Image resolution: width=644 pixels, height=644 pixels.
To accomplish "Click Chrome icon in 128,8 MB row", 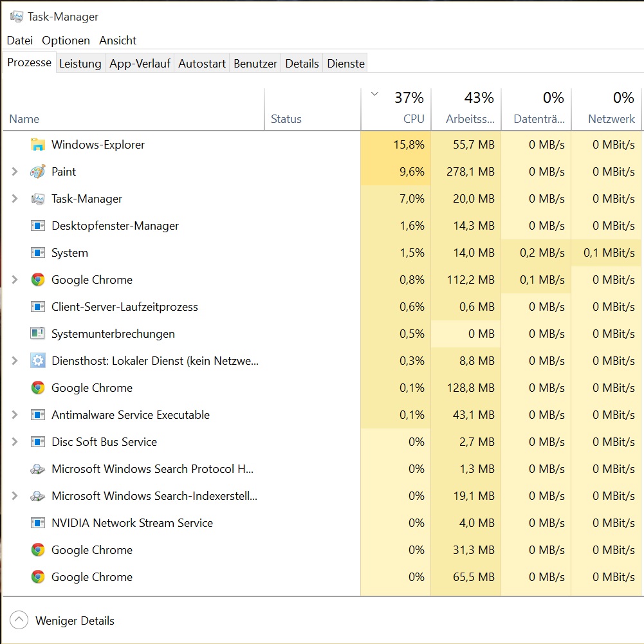I will pyautogui.click(x=38, y=388).
